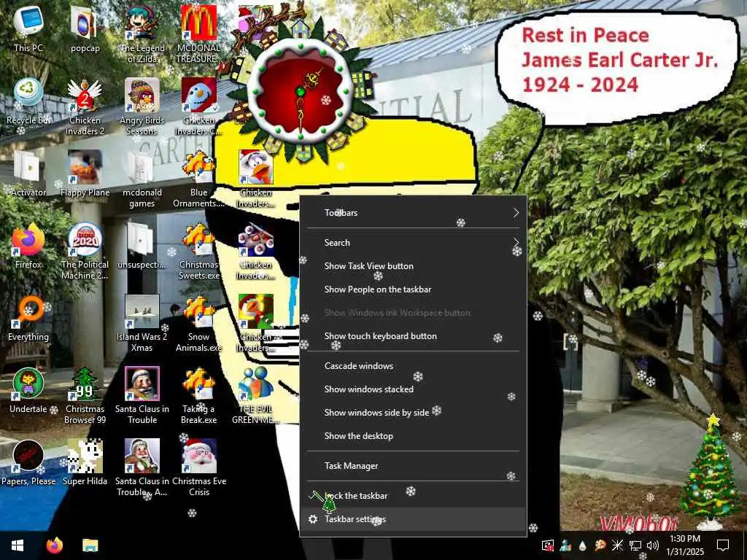Open Firefox from the taskbar

(x=54, y=545)
